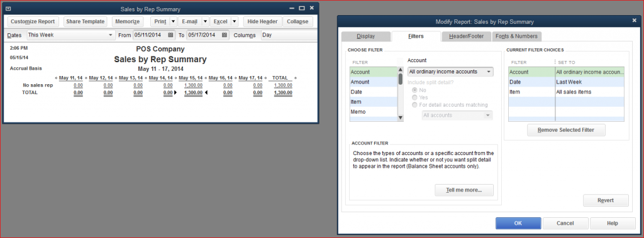Screen dimensions: 644x238
Task: Open the Fonts & Numbers tab
Action: [x=516, y=36]
